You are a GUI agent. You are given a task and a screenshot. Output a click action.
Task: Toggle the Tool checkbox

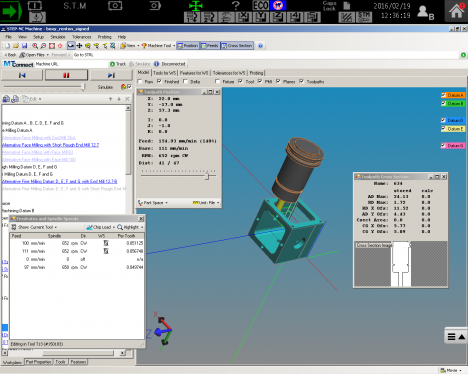240,81
